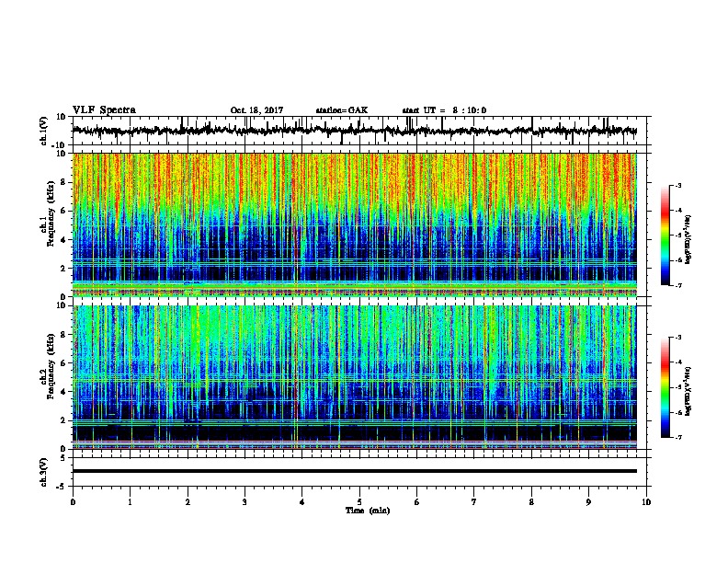728x563 pixels.
Task: Click the time axis tick label "7"
Action: coord(474,502)
